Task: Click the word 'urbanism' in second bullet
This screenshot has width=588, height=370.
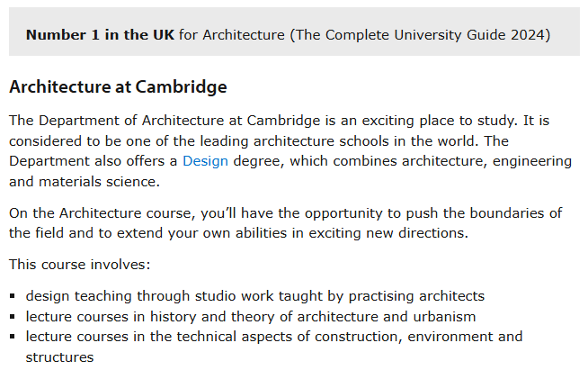Action: pyautogui.click(x=444, y=317)
